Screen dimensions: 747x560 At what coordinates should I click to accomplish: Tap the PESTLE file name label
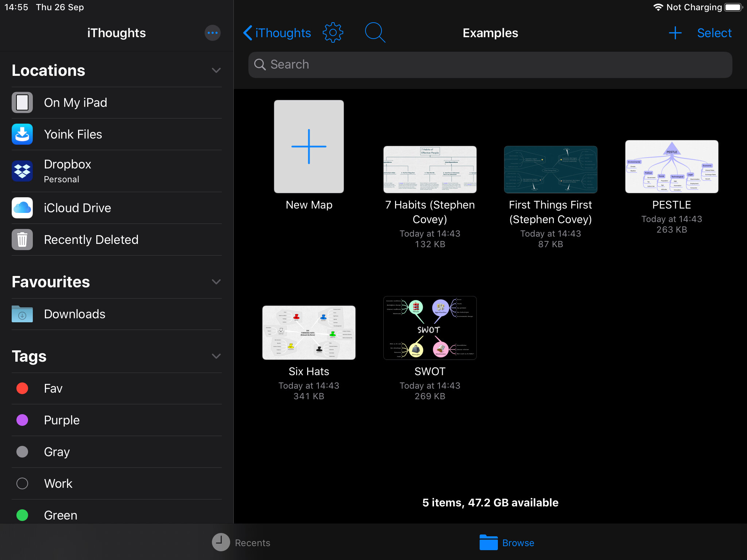pos(671,205)
